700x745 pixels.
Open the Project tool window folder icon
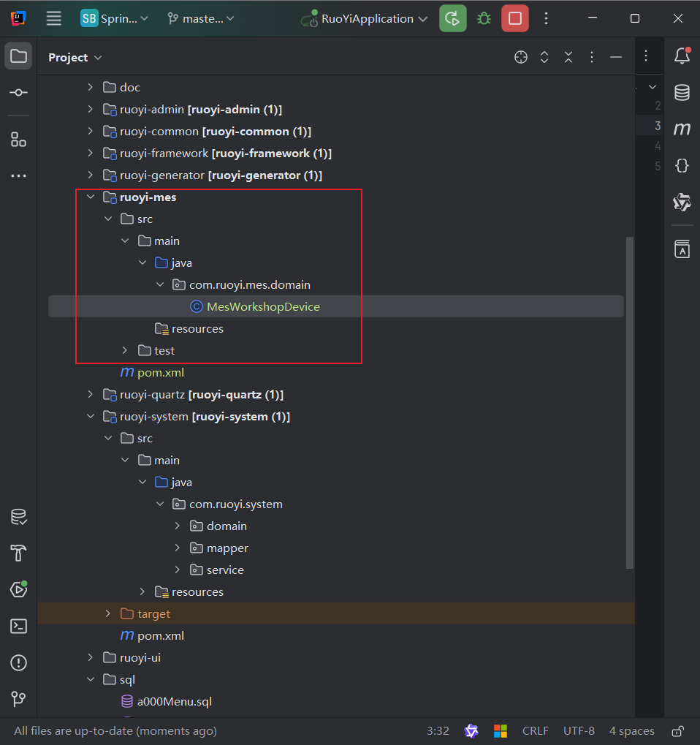pos(18,56)
